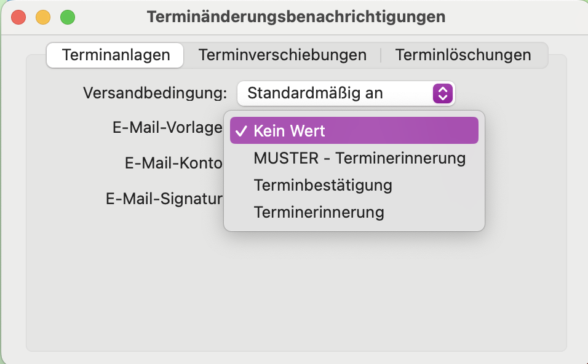Select the plain Terminerinnerung entry in the menu
The width and height of the screenshot is (588, 364).
(354, 212)
